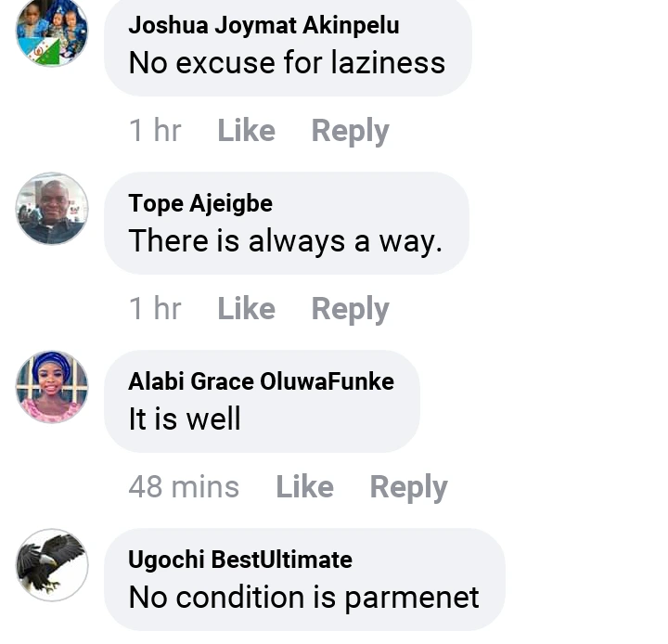Like the 'It is well' comment
The image size is (668, 644).
(x=304, y=487)
